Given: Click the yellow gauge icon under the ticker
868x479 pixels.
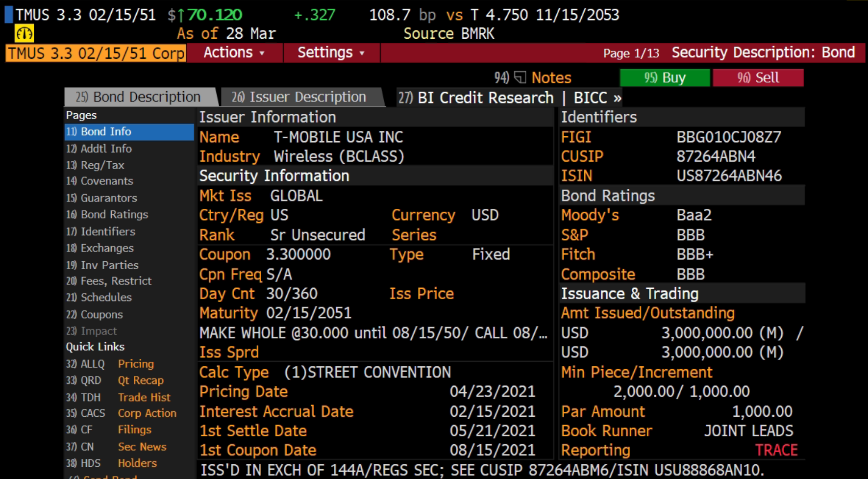Looking at the screenshot, I should 24,33.
